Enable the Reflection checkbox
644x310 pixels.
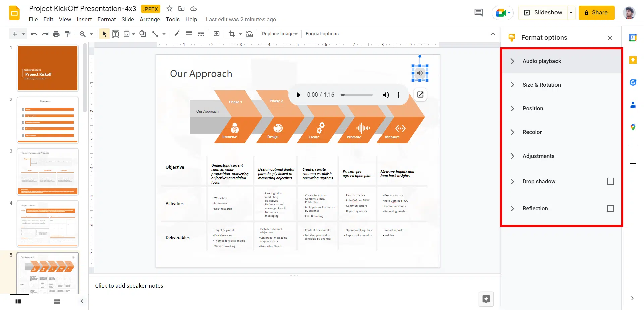pos(610,208)
